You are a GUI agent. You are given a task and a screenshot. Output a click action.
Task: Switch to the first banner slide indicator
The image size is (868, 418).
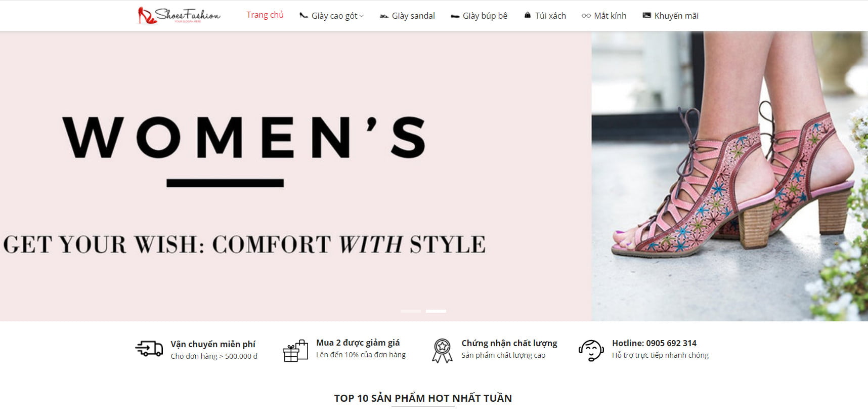(411, 311)
